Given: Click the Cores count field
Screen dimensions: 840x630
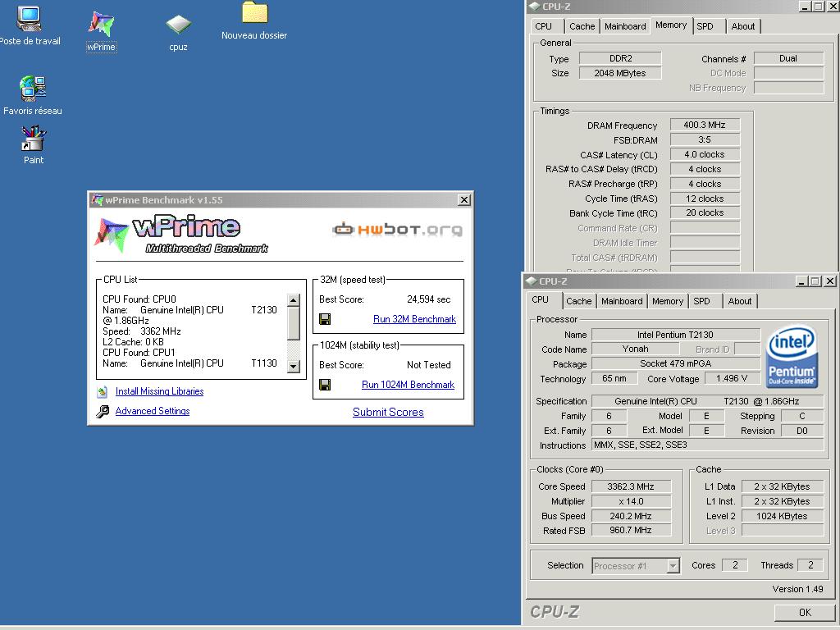Looking at the screenshot, I should pyautogui.click(x=735, y=565).
